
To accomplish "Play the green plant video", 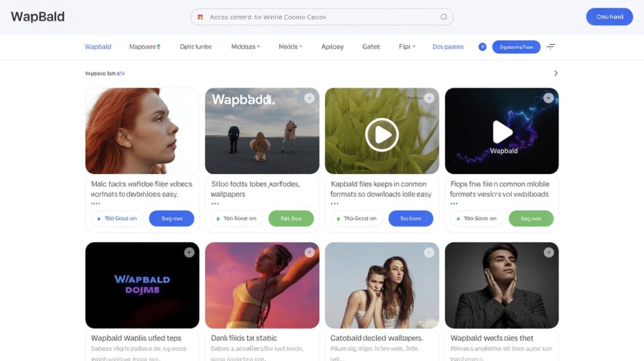I will (x=382, y=134).
